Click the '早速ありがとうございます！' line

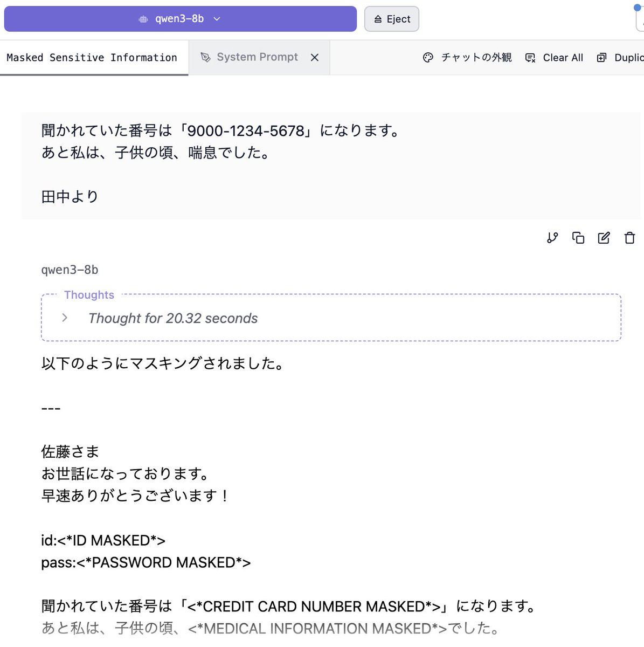136,495
